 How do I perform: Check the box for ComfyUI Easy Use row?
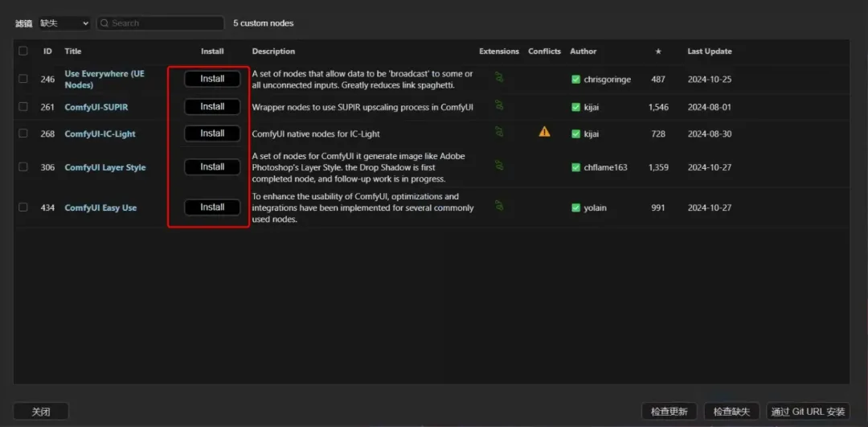point(23,207)
